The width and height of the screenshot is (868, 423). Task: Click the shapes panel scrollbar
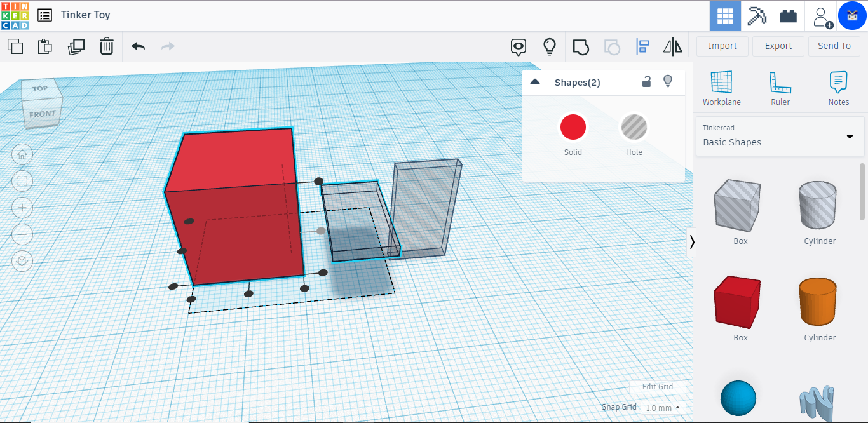tap(862, 192)
